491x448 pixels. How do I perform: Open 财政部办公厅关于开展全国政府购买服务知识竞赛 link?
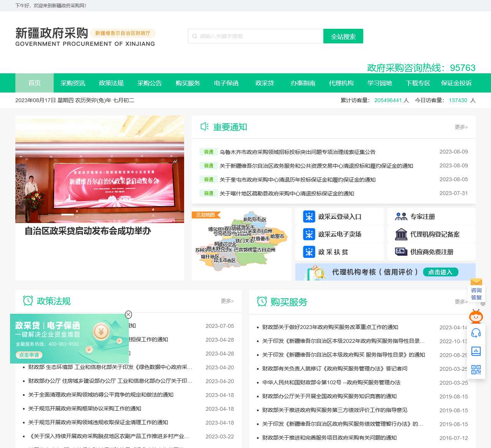point(330,396)
